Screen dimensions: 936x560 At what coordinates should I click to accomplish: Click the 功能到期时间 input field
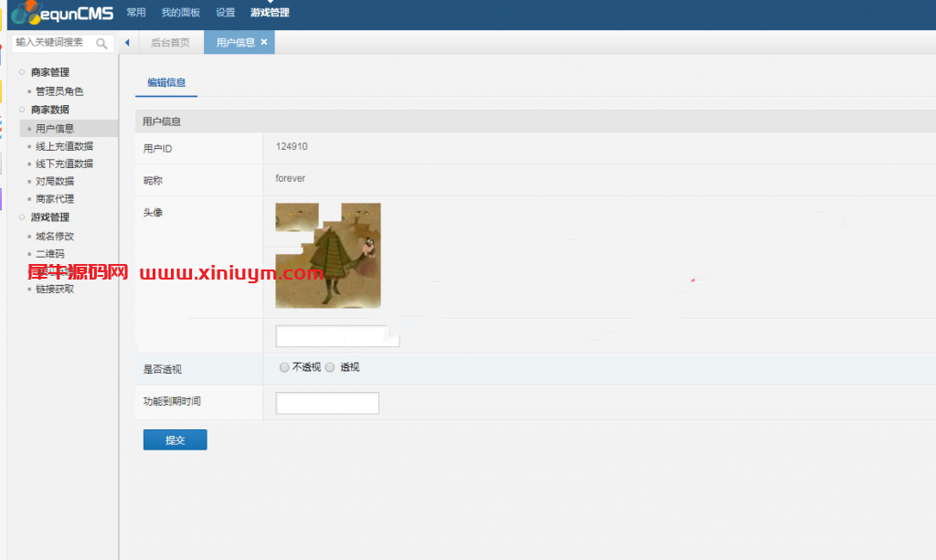(x=327, y=403)
